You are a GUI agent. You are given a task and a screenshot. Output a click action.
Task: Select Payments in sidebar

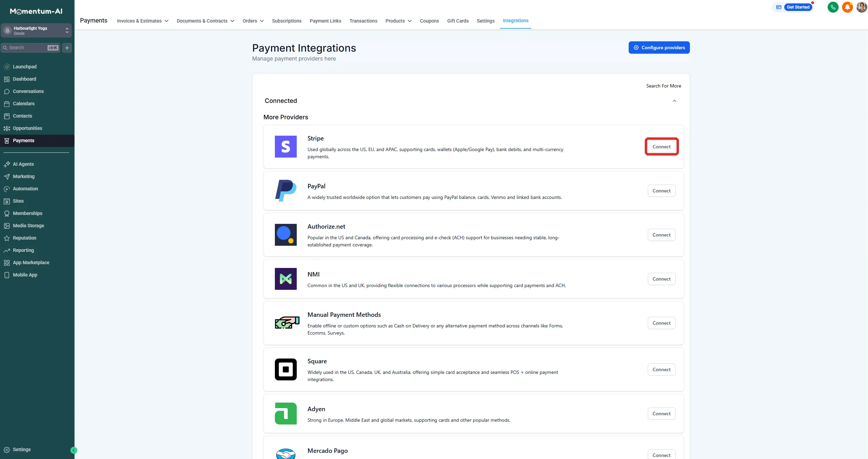[x=37, y=140]
